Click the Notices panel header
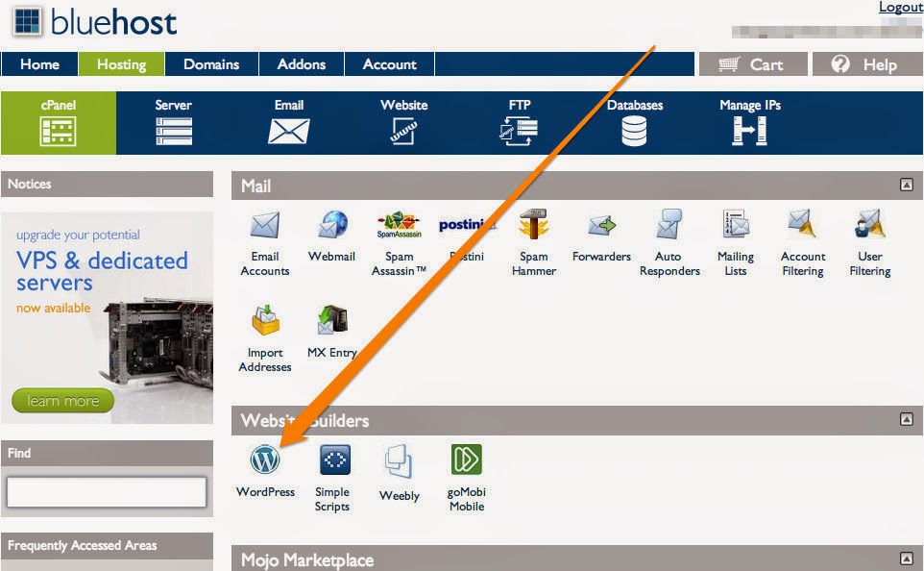The image size is (924, 571). (108, 184)
